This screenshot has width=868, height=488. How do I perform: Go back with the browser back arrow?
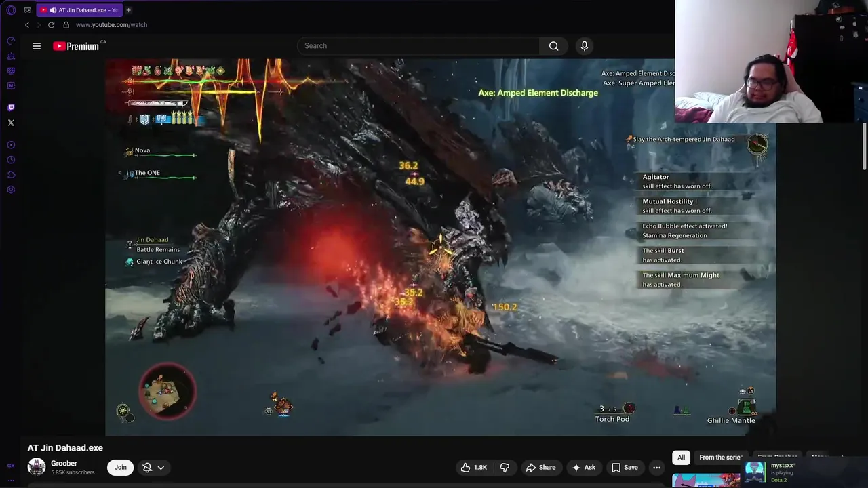tap(27, 25)
